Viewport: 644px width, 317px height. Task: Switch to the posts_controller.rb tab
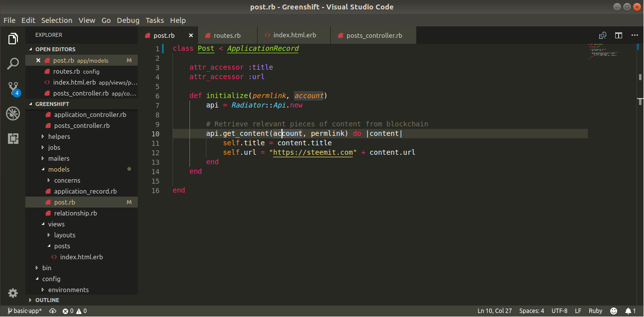[374, 35]
